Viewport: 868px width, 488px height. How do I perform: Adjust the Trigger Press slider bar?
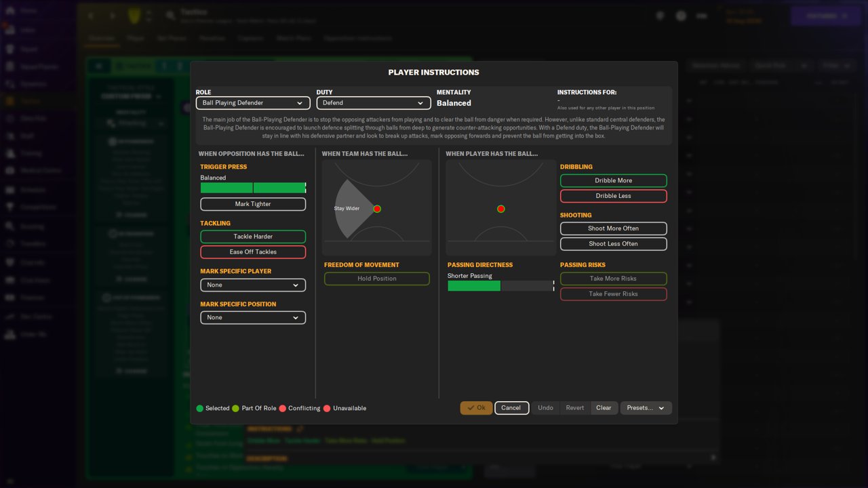(x=253, y=188)
